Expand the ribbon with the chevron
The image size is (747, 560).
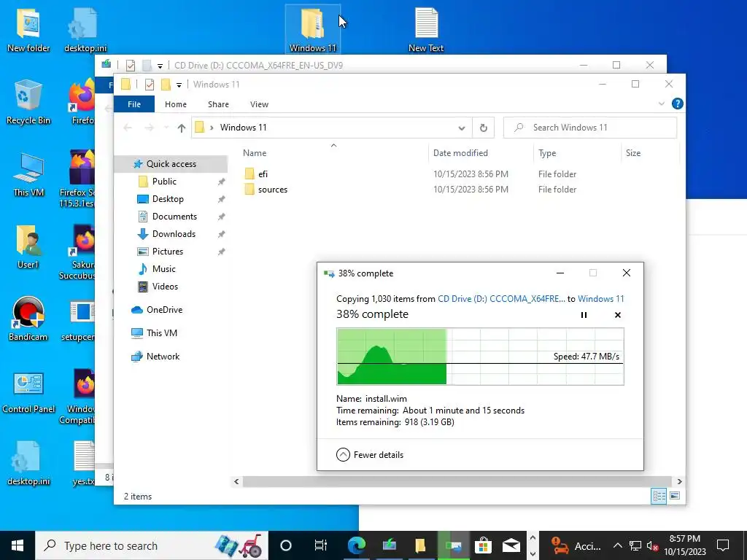pos(661,104)
